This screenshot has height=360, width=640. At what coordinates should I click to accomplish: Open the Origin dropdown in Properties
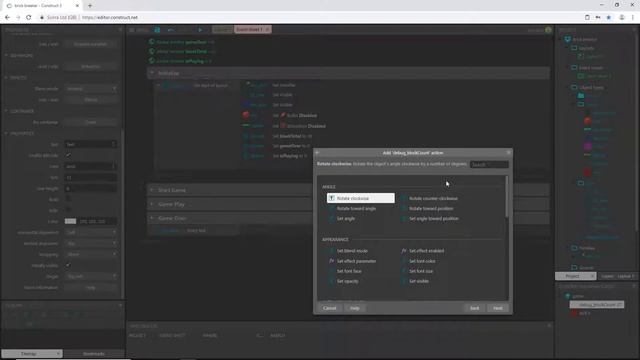point(91,276)
